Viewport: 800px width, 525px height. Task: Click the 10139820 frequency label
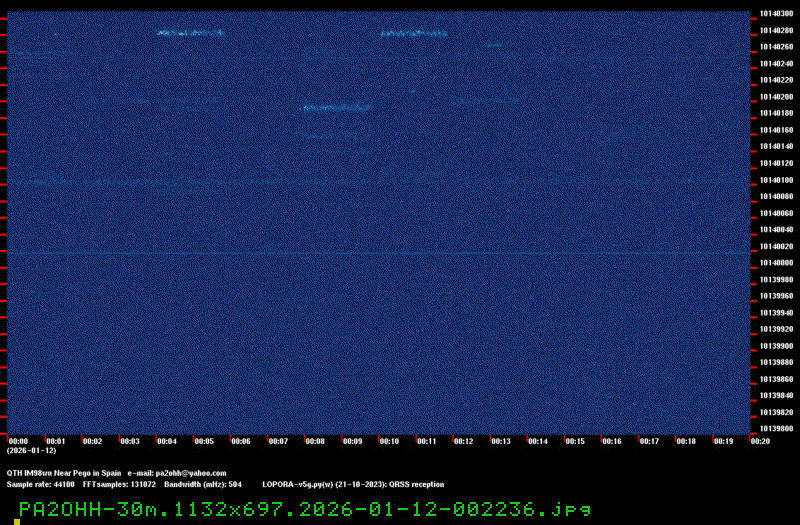[776, 412]
